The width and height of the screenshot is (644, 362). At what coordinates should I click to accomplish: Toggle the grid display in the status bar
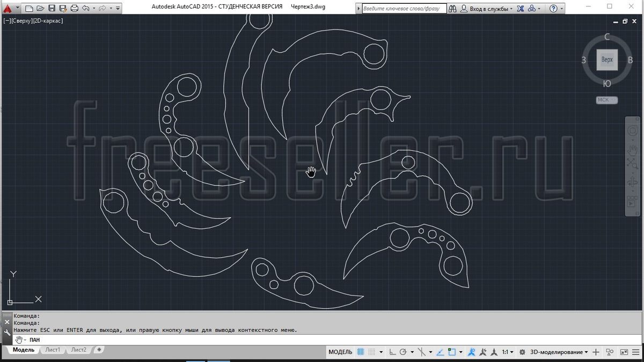(361, 352)
